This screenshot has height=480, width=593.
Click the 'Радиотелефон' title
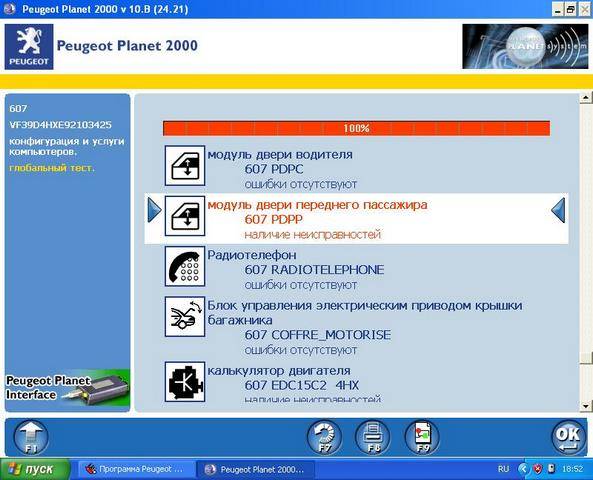pyautogui.click(x=252, y=255)
